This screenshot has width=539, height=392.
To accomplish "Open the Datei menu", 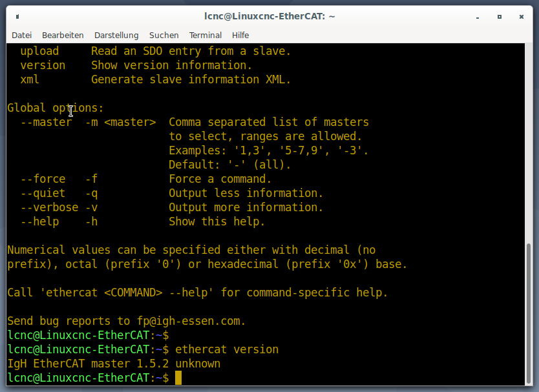I will tap(22, 36).
